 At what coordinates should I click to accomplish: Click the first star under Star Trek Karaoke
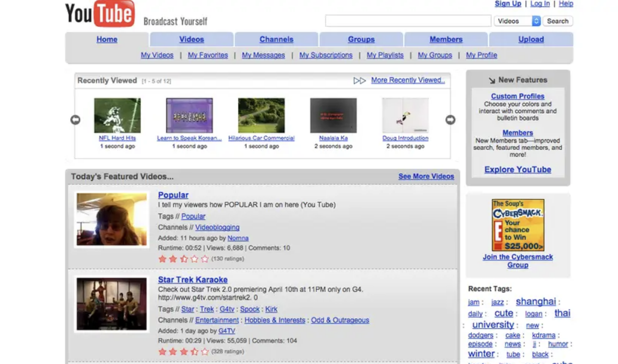(162, 351)
